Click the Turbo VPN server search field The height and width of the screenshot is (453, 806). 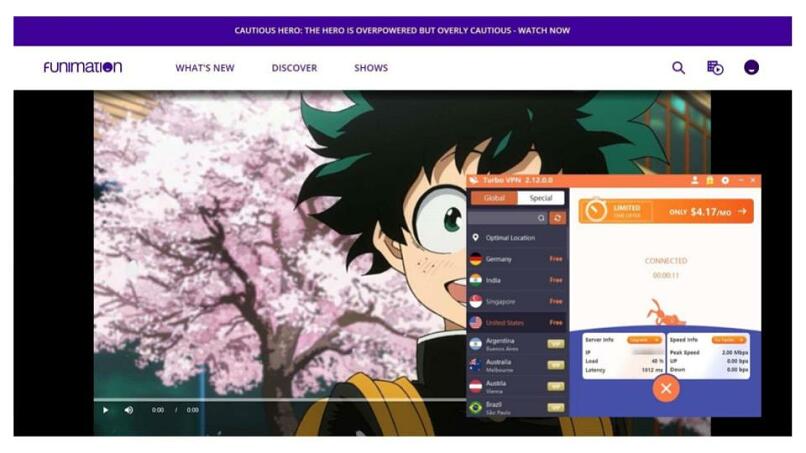coord(508,218)
